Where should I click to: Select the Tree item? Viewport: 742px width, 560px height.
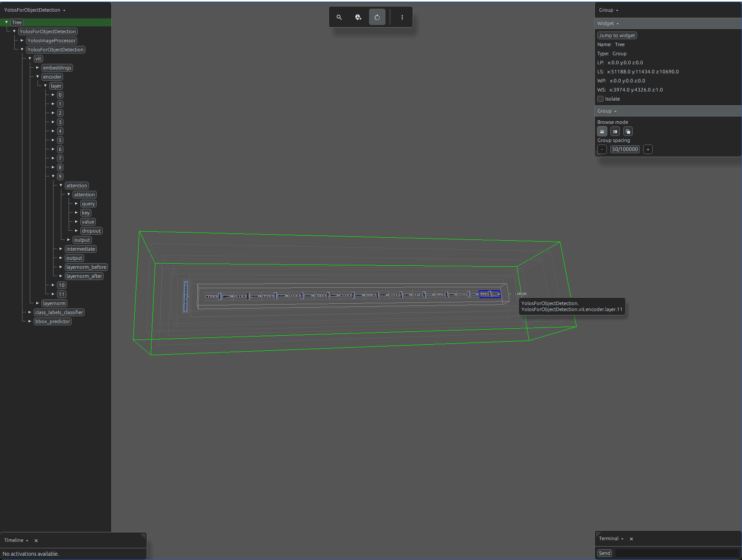coord(17,22)
